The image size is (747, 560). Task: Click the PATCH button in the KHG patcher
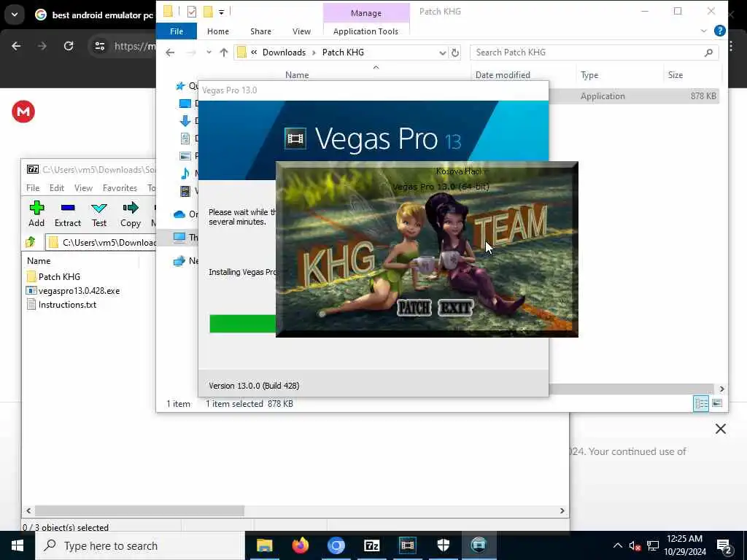(x=414, y=308)
